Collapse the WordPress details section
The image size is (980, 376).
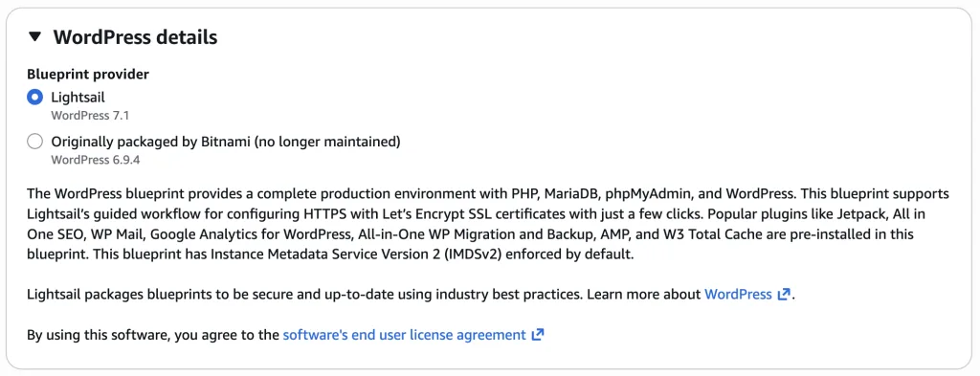click(x=35, y=37)
